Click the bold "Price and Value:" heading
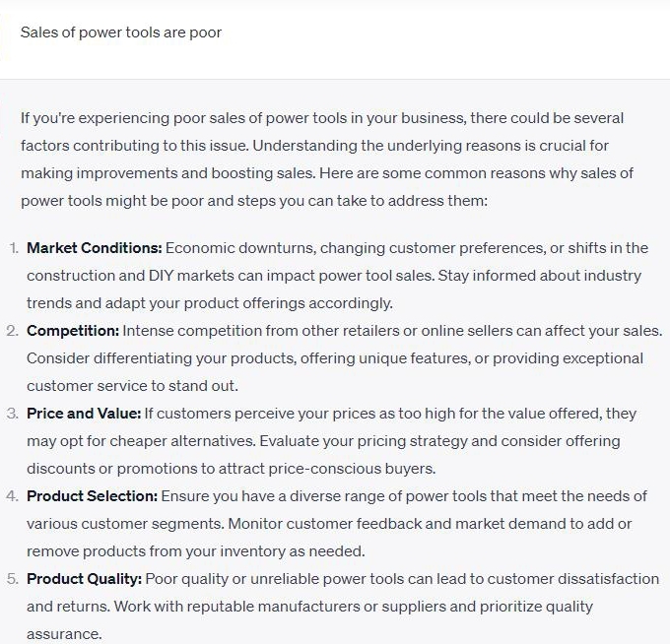Image resolution: width=670 pixels, height=644 pixels. tap(85, 414)
